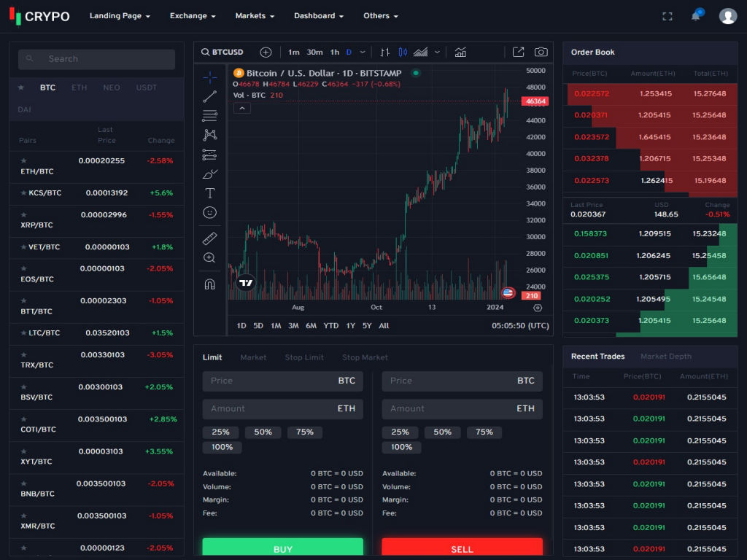
Task: Toggle favorite star for LTC/BTC pair
Action: pos(23,332)
